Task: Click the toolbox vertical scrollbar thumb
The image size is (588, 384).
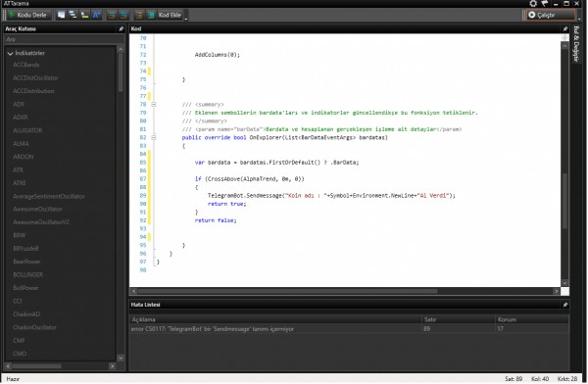Action: click(121, 72)
